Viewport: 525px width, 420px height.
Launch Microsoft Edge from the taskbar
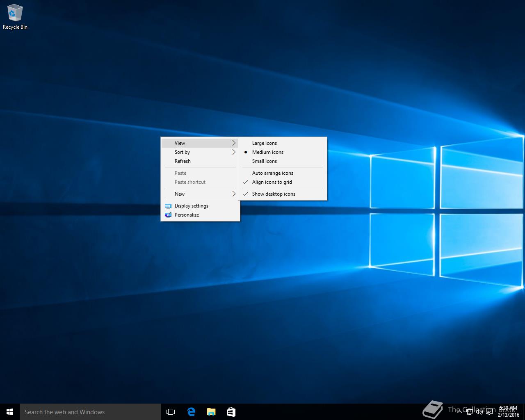191,412
